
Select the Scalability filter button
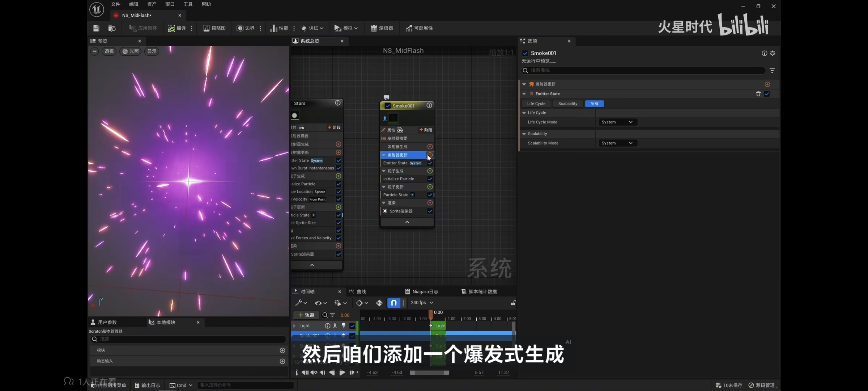pyautogui.click(x=567, y=104)
